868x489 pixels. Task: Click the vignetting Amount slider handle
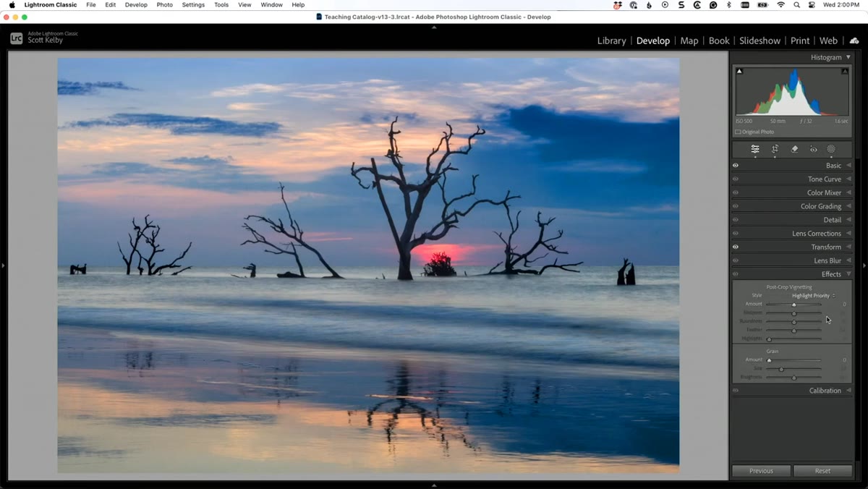point(793,305)
